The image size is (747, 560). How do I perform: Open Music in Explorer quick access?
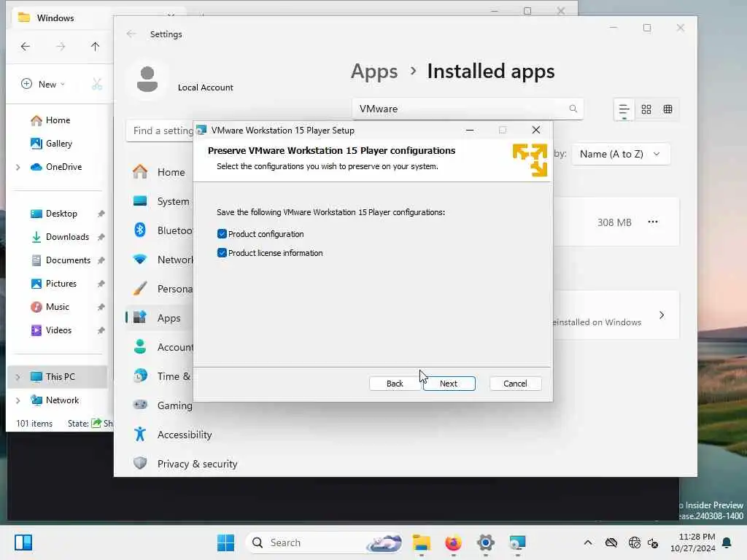coord(57,307)
